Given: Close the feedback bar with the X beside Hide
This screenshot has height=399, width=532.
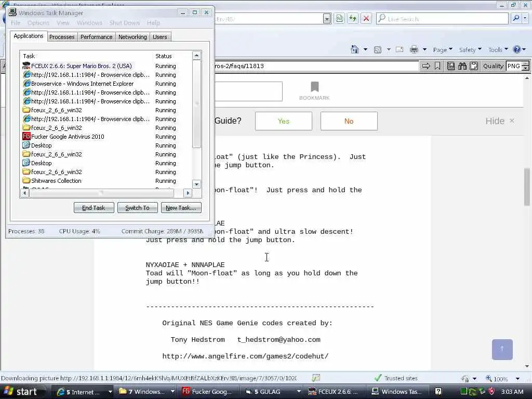Looking at the screenshot, I should (x=512, y=121).
